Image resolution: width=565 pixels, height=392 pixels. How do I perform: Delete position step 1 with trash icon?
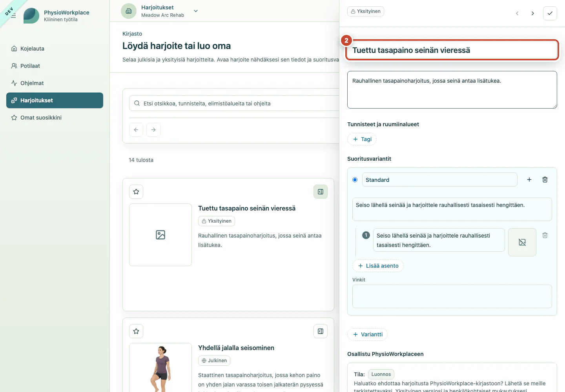click(545, 235)
